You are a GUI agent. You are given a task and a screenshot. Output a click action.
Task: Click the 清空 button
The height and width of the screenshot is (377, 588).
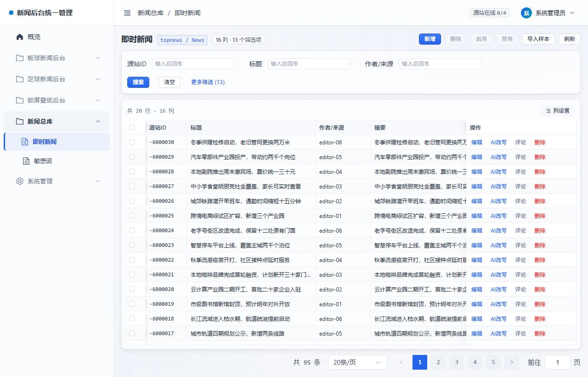click(170, 82)
